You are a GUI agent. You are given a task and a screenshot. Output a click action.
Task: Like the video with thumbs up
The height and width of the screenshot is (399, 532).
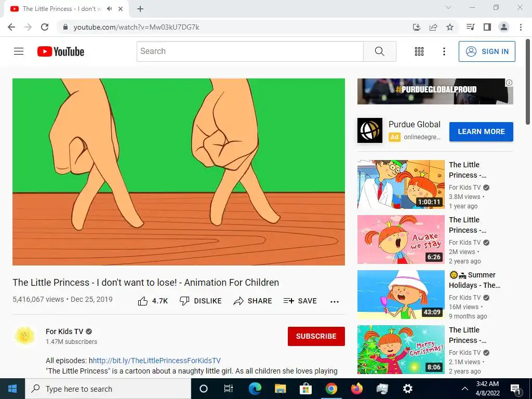153,301
